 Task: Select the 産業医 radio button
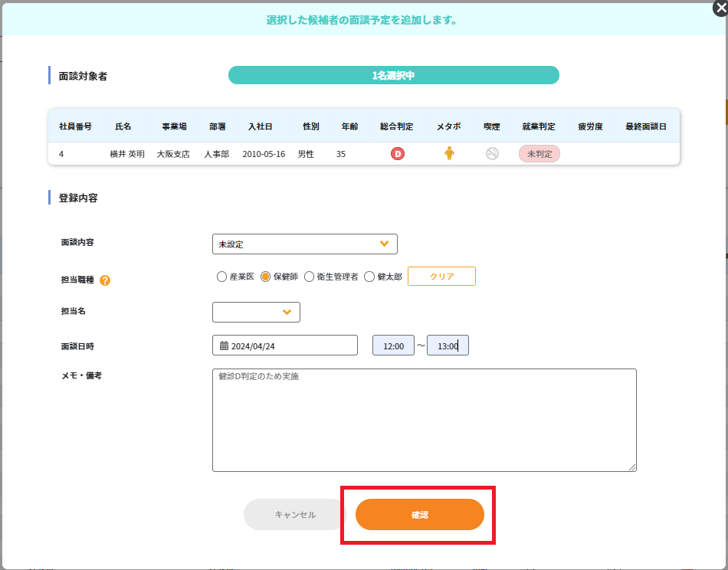pyautogui.click(x=221, y=277)
